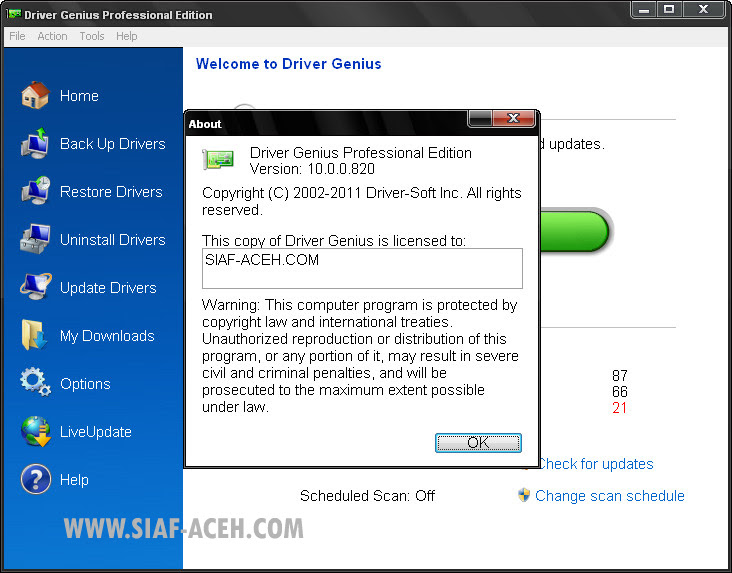
Task: Click the green scan button
Action: click(575, 232)
